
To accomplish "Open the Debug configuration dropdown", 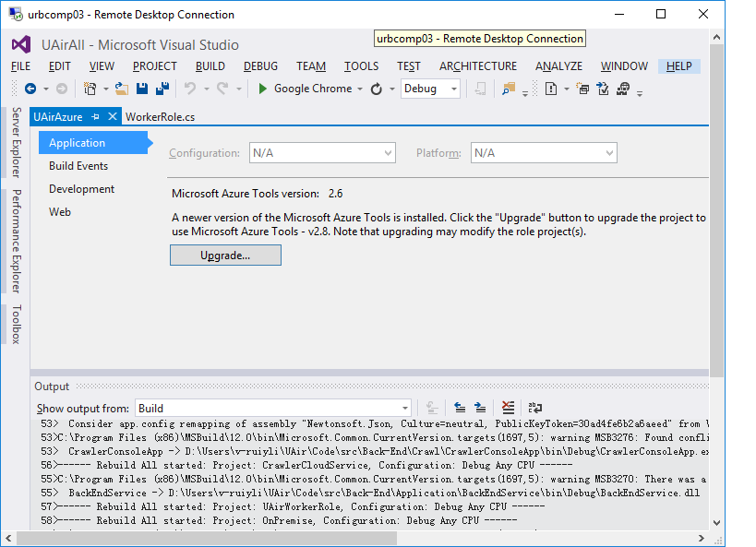I will pos(454,89).
